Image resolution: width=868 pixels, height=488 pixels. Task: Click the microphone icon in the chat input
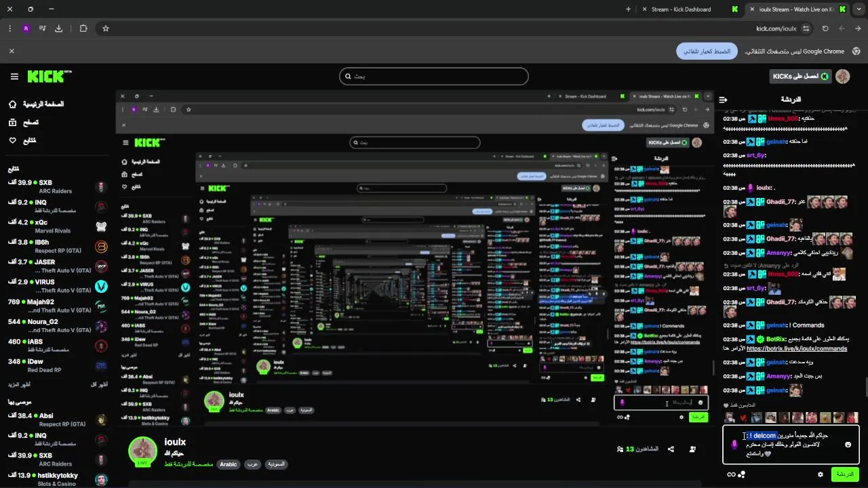734,445
